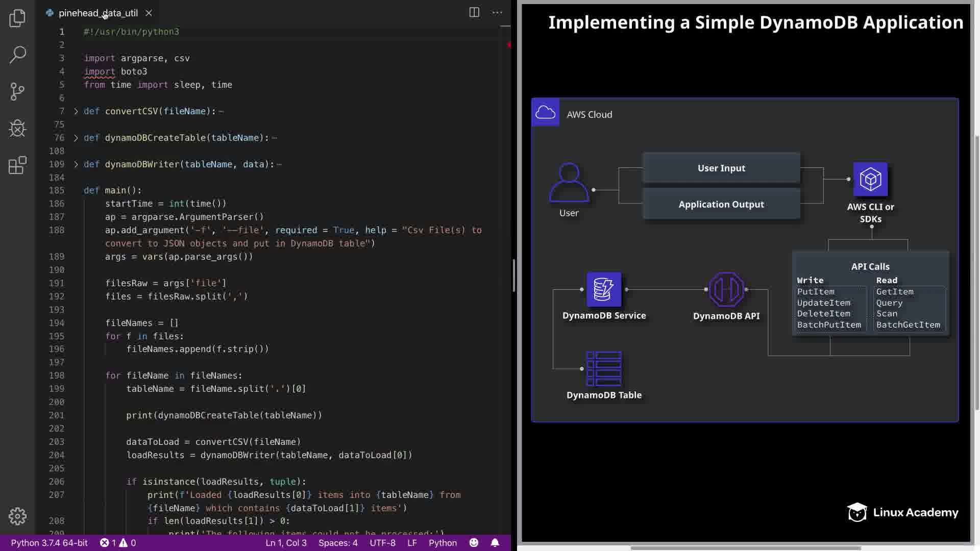Change the Spaces: 4 indentation setting

pos(338,543)
